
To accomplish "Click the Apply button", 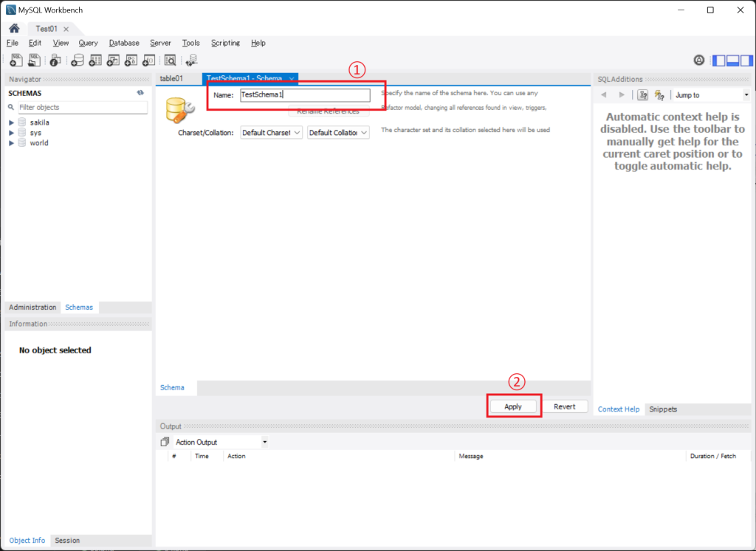I will pyautogui.click(x=513, y=406).
